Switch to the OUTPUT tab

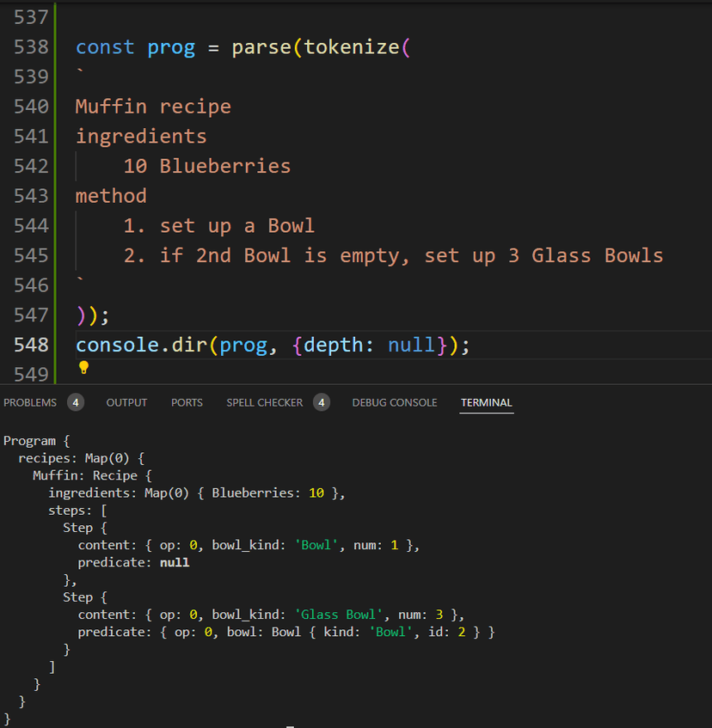126,402
